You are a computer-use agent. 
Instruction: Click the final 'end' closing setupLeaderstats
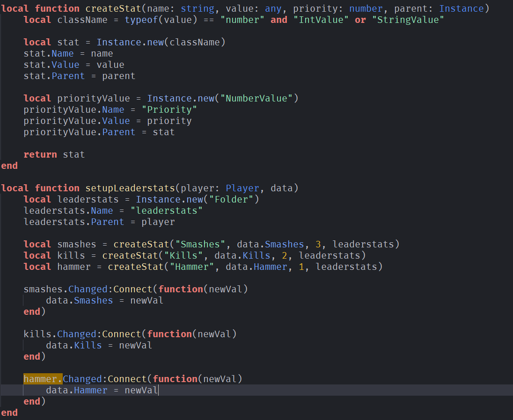click(x=9, y=413)
